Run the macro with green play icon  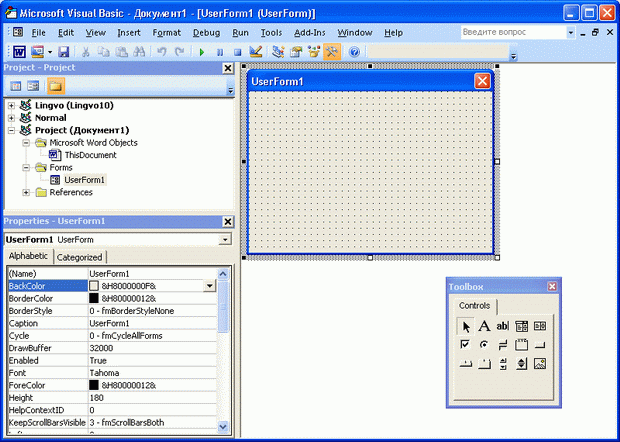(x=202, y=52)
